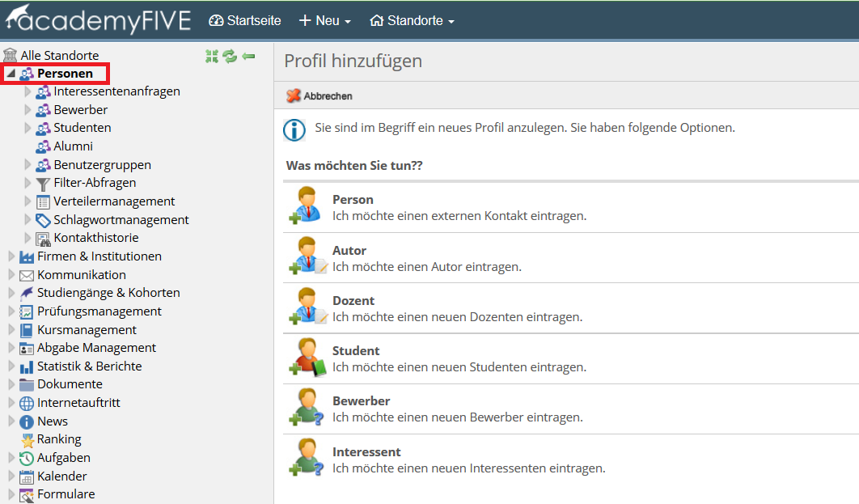This screenshot has height=504, width=859.
Task: Expand the Verteilermanagement node arrow
Action: pyautogui.click(x=28, y=201)
